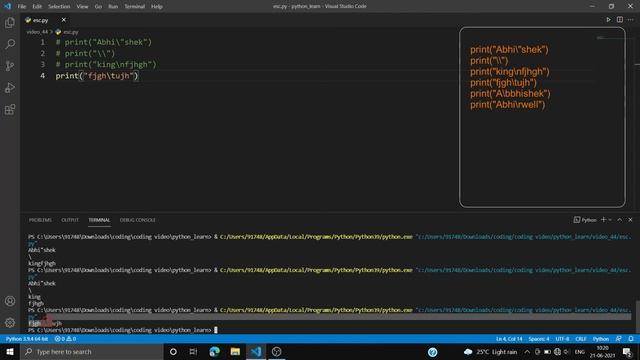Switch to the Debug Console tab
Viewport: 640px width, 360px height.
(x=138, y=220)
